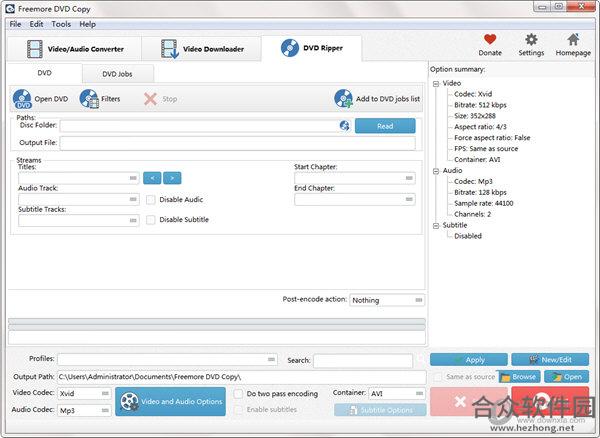Click Add to DVD jobs list
600x438 pixels.
click(378, 99)
